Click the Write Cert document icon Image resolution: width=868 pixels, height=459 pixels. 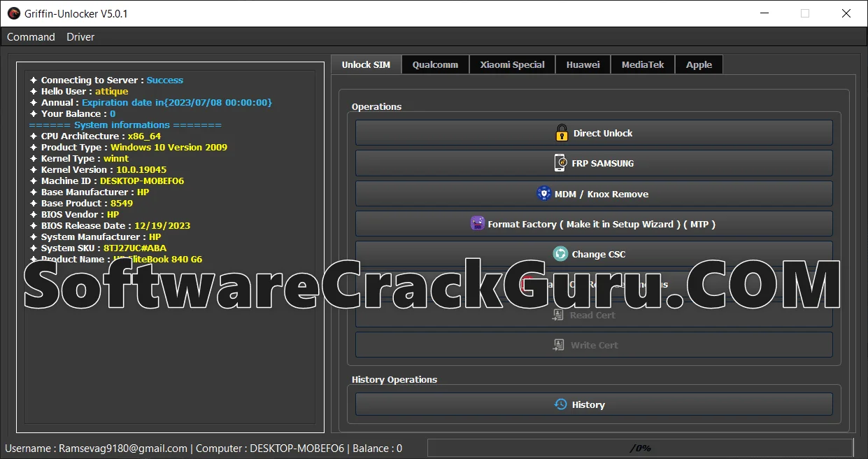point(558,345)
